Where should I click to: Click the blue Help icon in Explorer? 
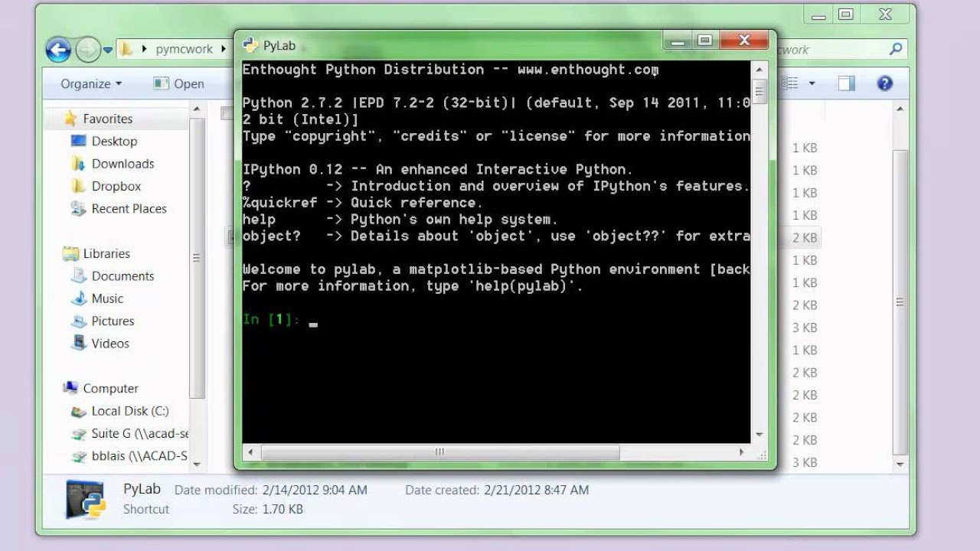pyautogui.click(x=884, y=83)
